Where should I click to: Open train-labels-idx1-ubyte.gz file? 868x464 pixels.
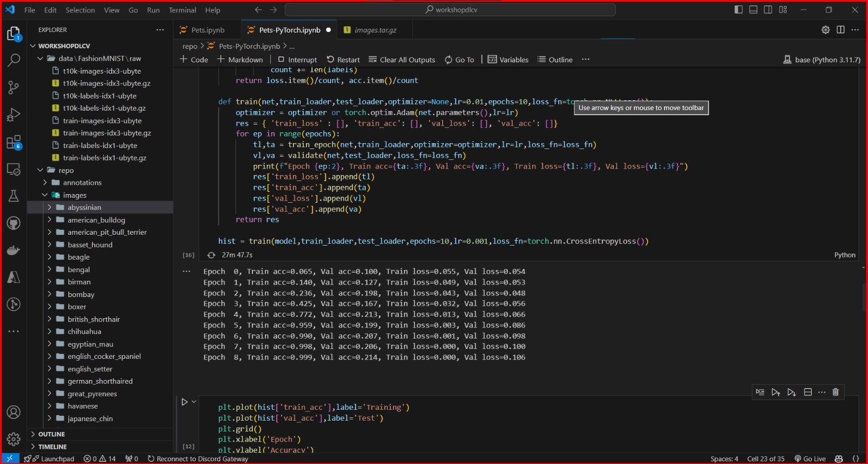pos(105,158)
